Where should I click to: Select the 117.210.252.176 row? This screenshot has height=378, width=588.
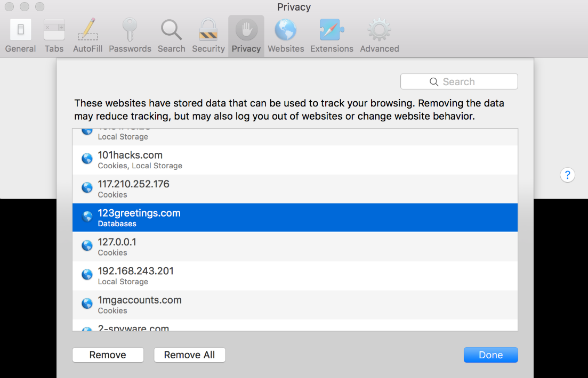295,189
